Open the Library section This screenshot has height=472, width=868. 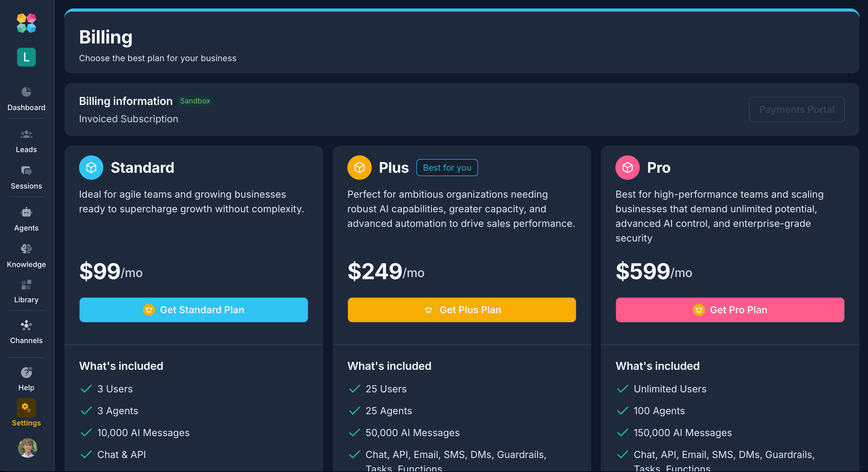pos(26,285)
